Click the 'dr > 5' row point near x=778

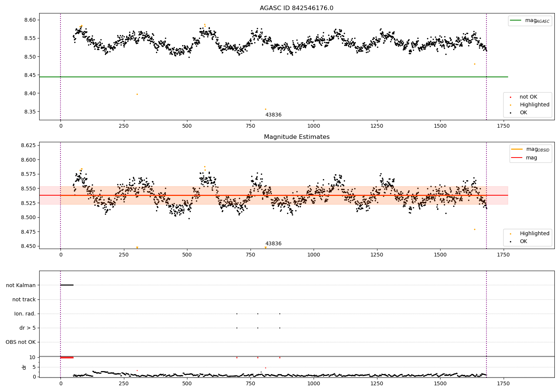pyautogui.click(x=258, y=328)
